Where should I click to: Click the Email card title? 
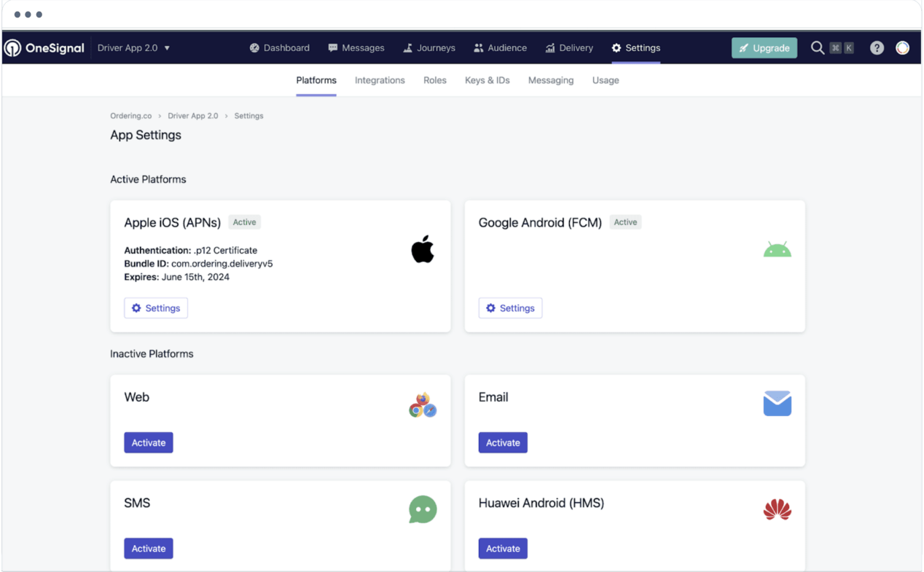[x=493, y=397]
